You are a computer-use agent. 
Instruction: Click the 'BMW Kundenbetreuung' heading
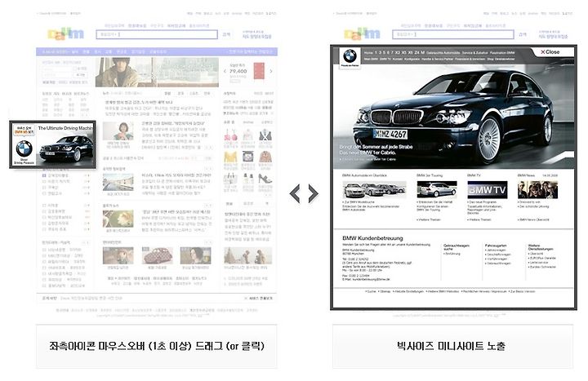click(372, 238)
